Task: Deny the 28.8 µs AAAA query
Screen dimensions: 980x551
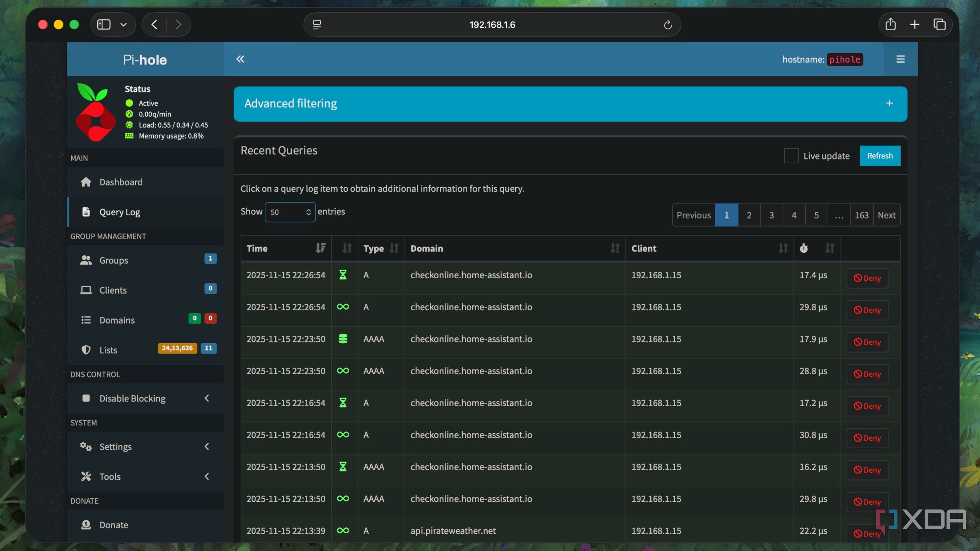Action: click(867, 374)
